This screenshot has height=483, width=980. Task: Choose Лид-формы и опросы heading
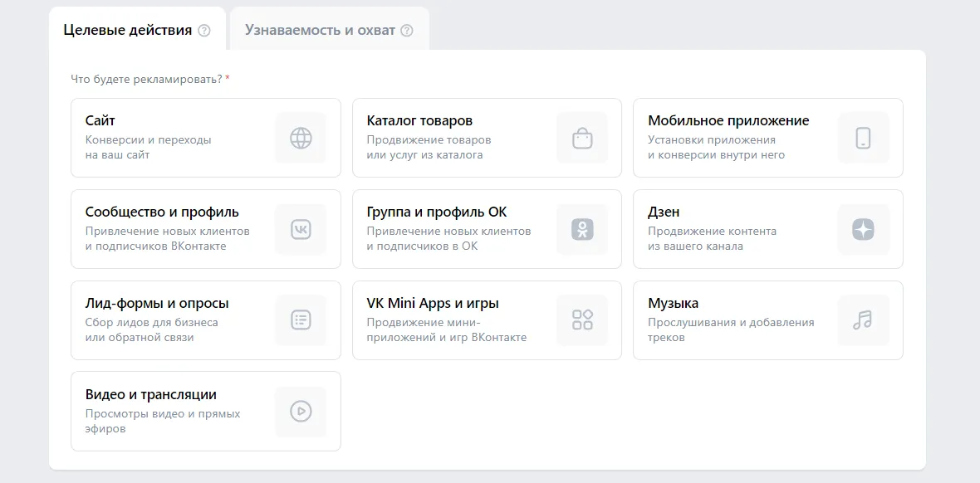coord(157,303)
